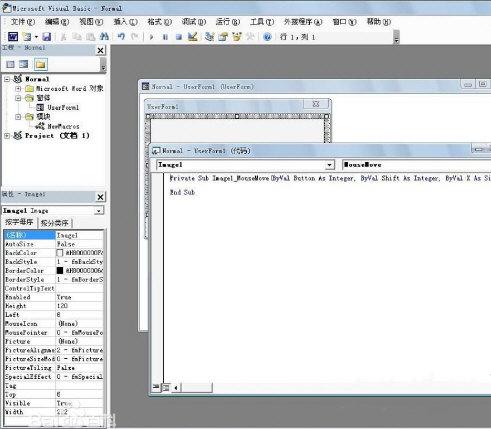Expand the Project (文档 1) tree node
Screen dimensions: 491x429
pyautogui.click(x=7, y=136)
